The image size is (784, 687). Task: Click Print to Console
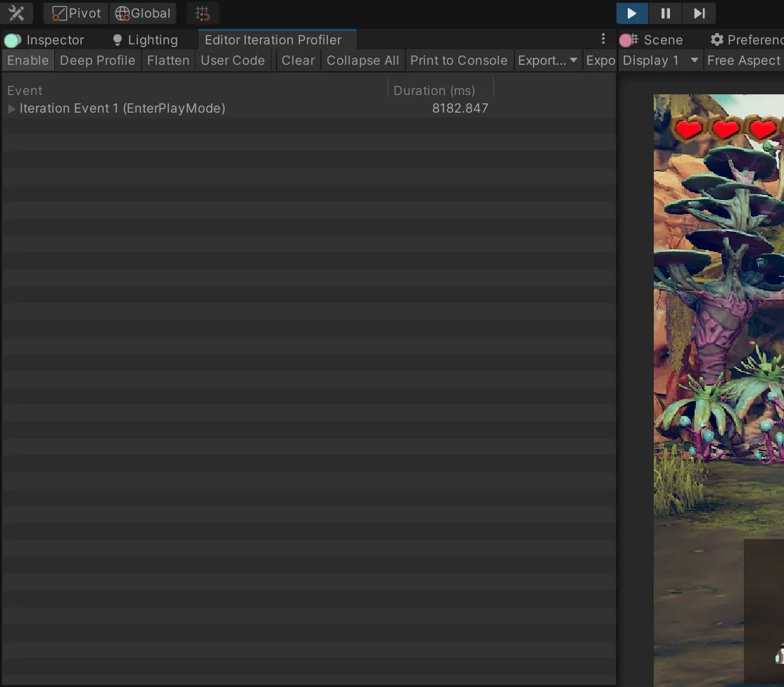[x=459, y=61]
